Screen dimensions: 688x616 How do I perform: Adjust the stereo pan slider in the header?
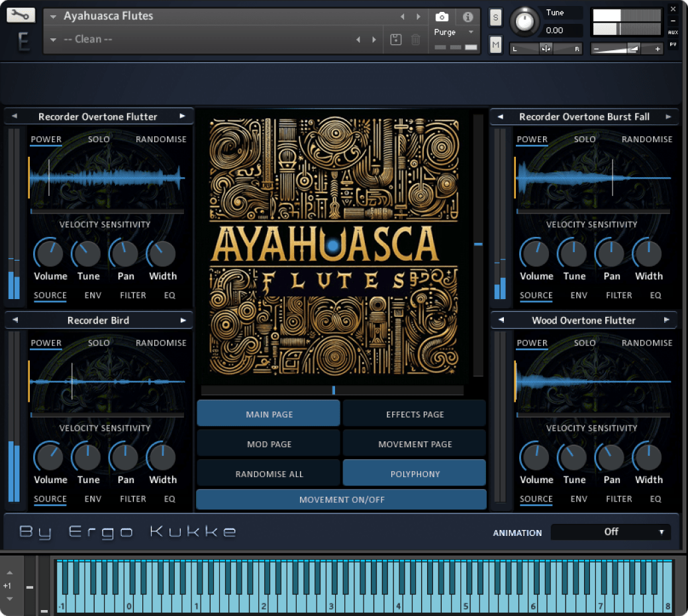point(545,48)
